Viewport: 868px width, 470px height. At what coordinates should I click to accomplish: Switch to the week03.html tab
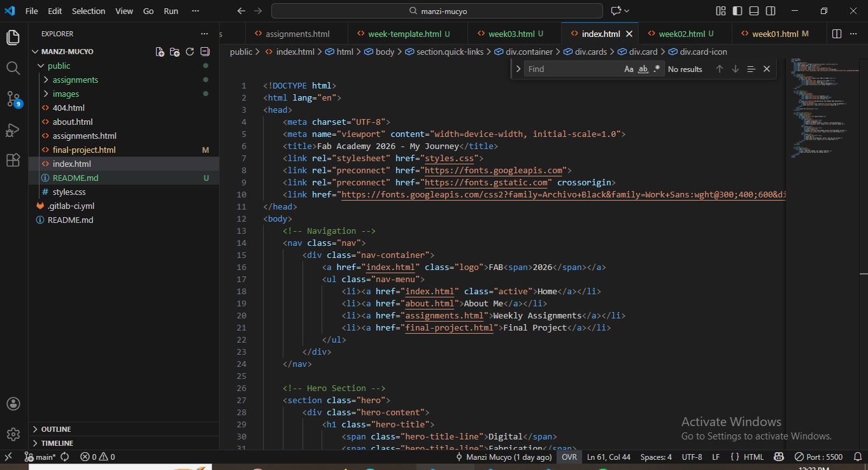pyautogui.click(x=511, y=34)
